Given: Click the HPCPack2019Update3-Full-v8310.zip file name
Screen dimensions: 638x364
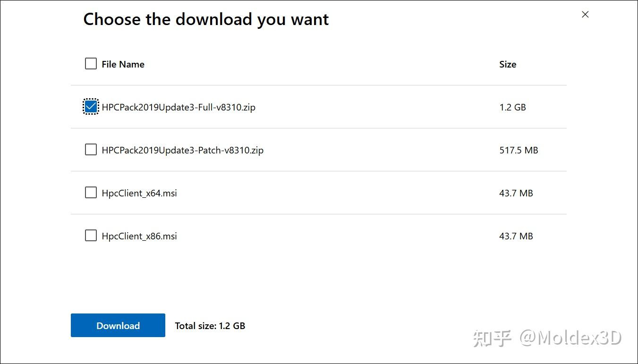Looking at the screenshot, I should [x=179, y=107].
